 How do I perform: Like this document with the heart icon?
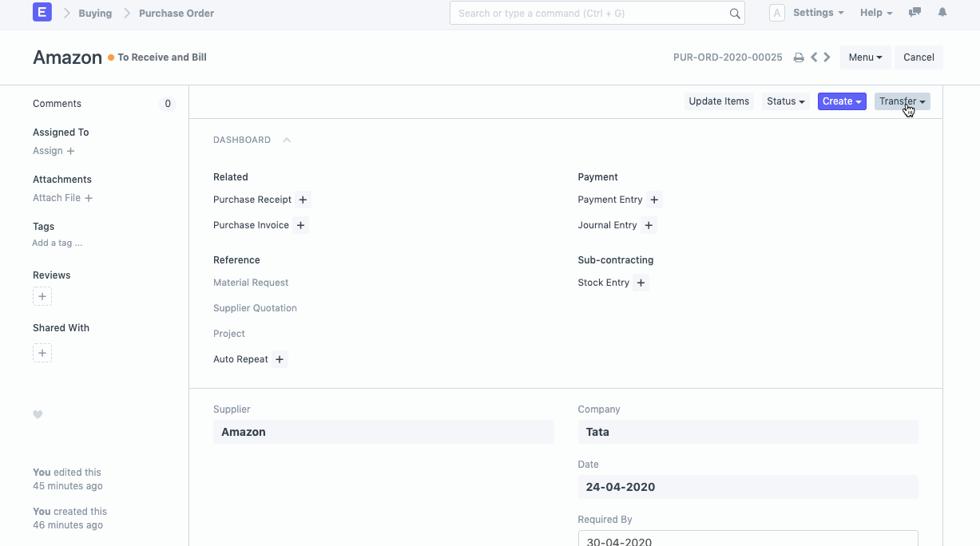tap(38, 414)
